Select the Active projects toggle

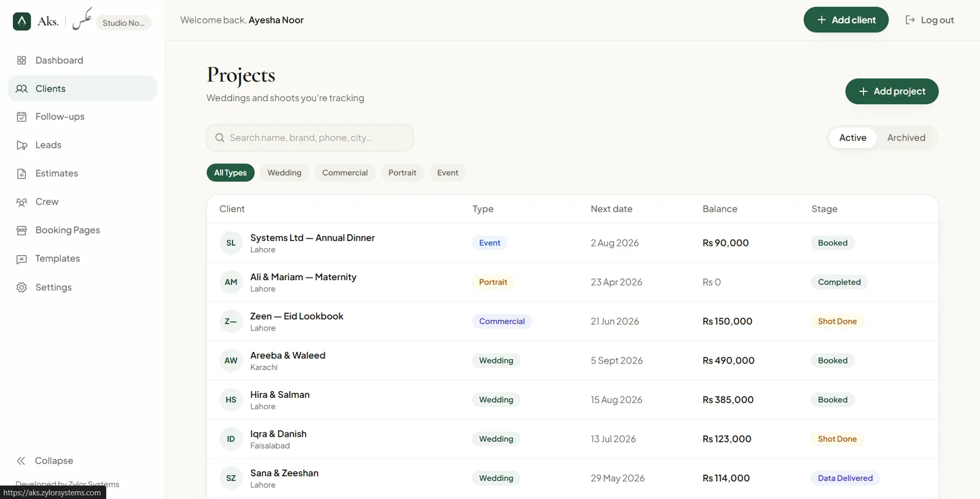coord(853,138)
